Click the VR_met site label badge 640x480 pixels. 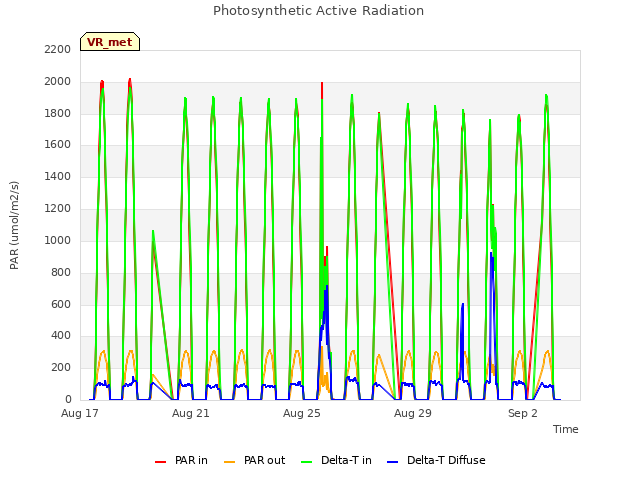pyautogui.click(x=110, y=42)
